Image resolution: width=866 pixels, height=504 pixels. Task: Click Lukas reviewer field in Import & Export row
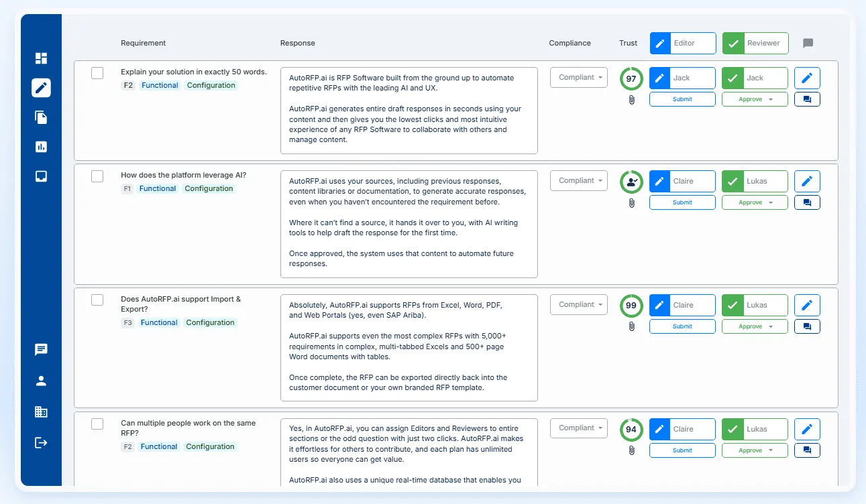tap(755, 305)
